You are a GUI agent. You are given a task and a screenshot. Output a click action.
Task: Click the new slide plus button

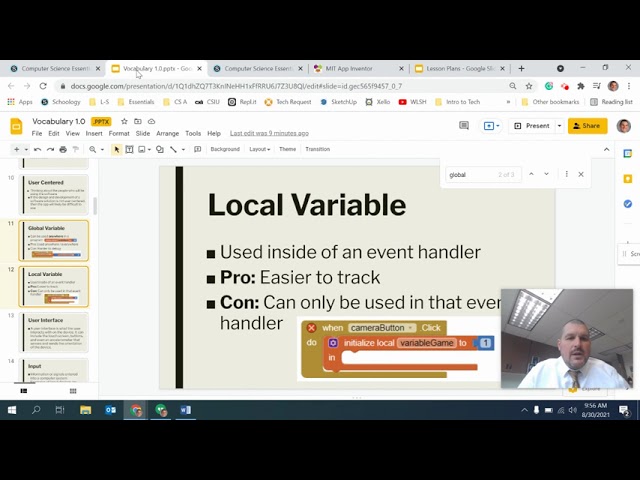(16, 149)
